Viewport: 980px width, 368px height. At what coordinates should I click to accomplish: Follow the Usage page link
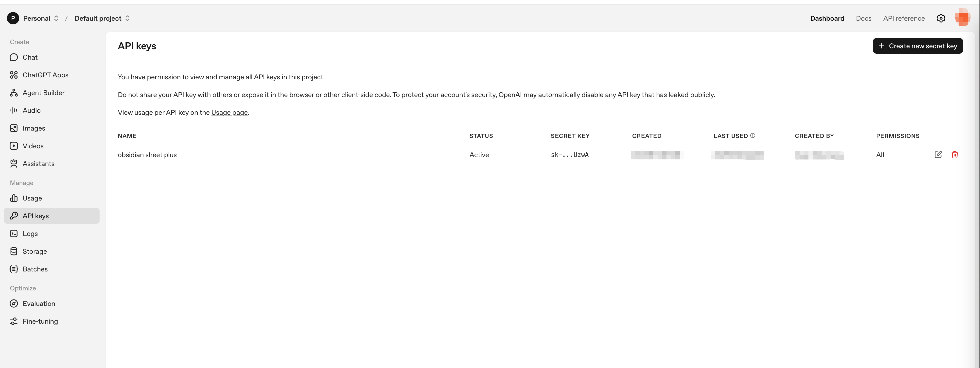coord(229,113)
